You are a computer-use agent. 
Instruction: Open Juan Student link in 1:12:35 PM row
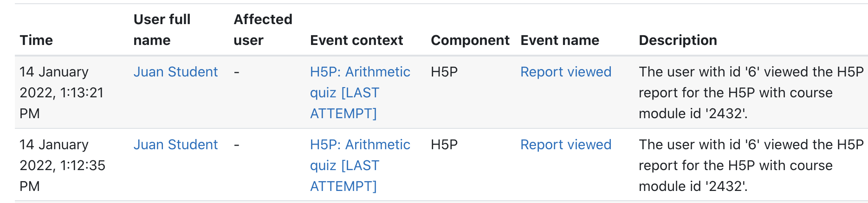(x=175, y=145)
